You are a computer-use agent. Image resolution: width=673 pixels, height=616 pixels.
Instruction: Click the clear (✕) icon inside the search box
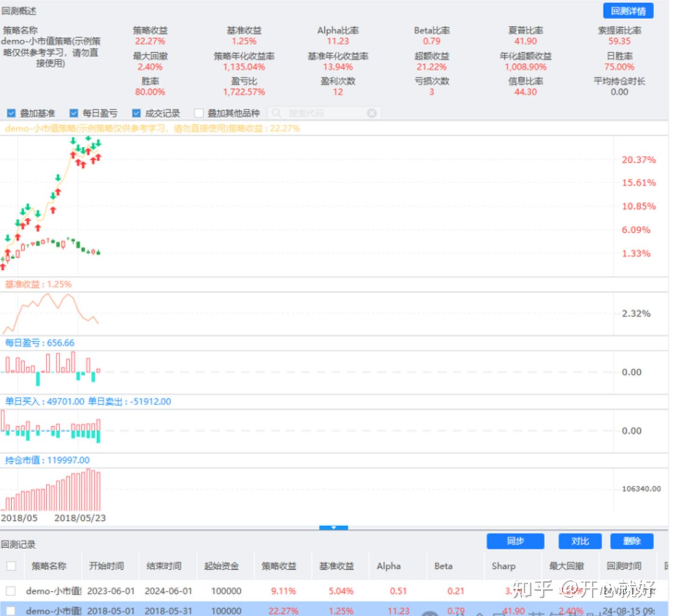tap(372, 113)
